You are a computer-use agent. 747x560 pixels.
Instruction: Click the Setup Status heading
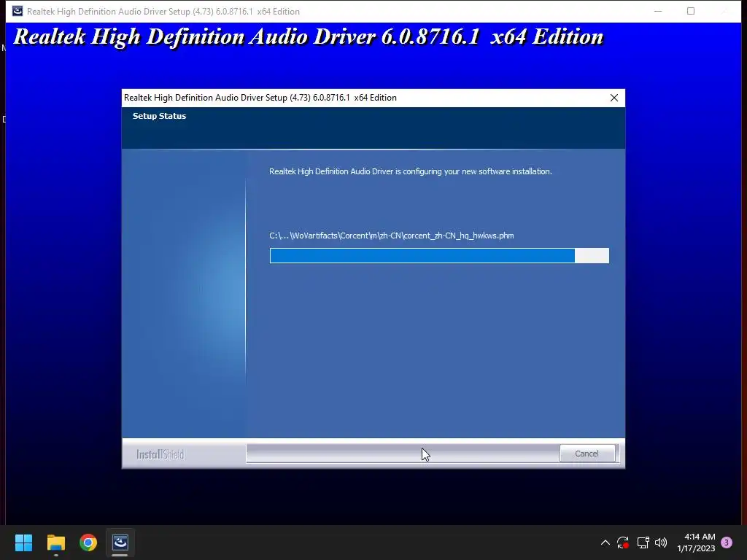click(159, 116)
